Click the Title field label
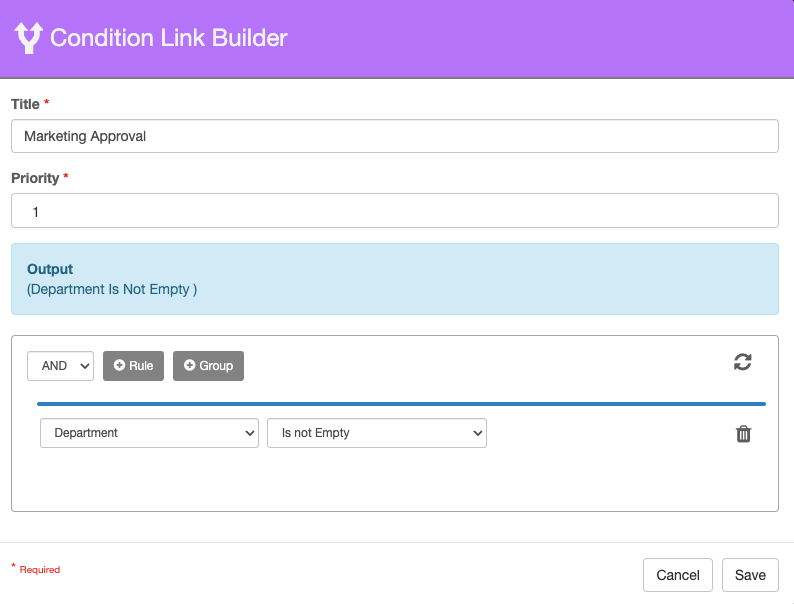 [x=26, y=104]
